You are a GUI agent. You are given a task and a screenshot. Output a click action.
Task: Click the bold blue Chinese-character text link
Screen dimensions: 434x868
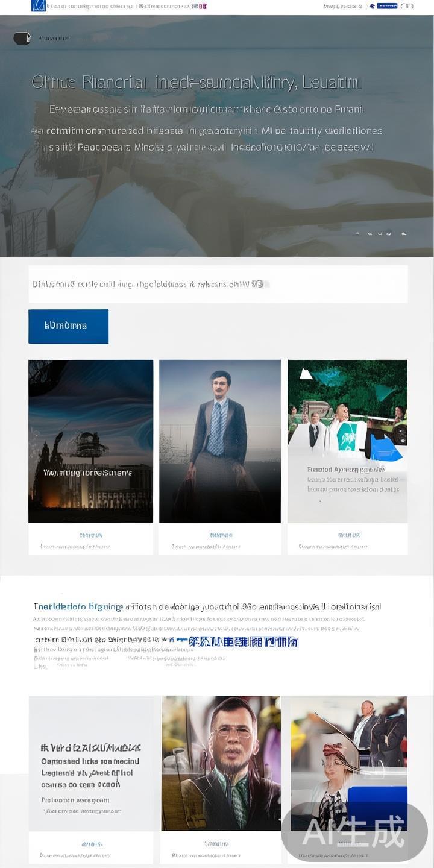point(235,641)
